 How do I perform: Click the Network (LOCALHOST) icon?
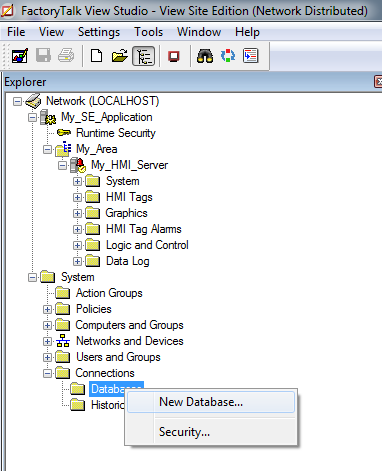click(33, 101)
